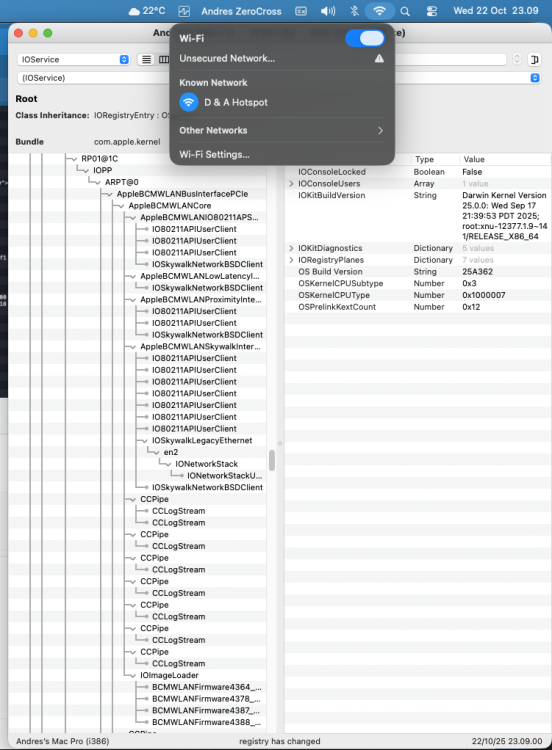Open Other Networks submenu
Image resolution: width=552 pixels, height=750 pixels.
282,131
